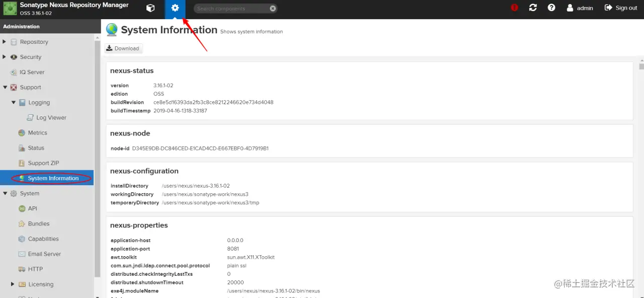Open the Help question mark icon

551,8
